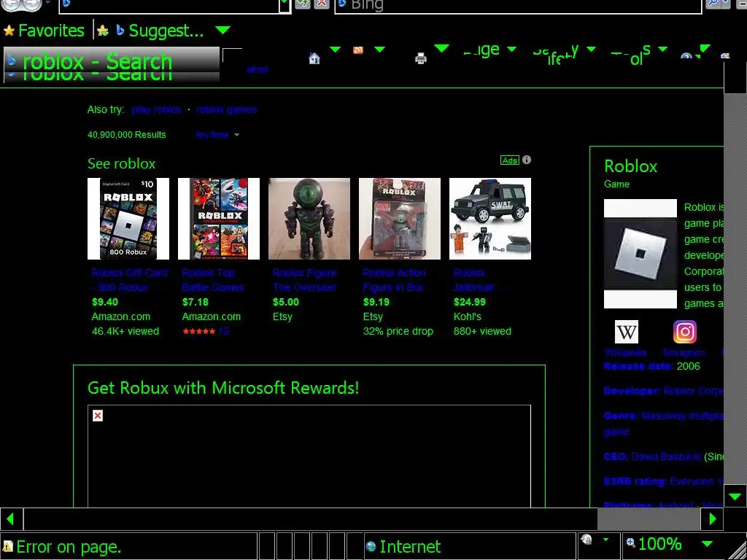Expand the privacy icon dropdown arrow

pos(606,540)
